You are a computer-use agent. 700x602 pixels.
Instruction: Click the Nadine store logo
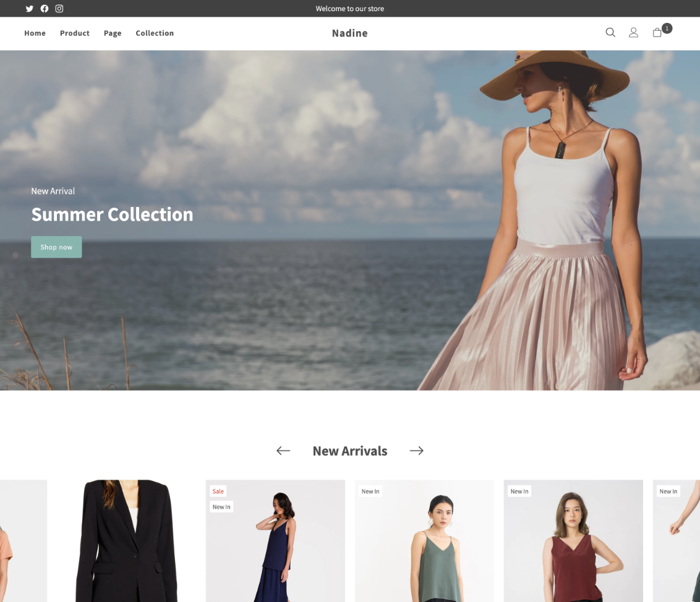349,33
